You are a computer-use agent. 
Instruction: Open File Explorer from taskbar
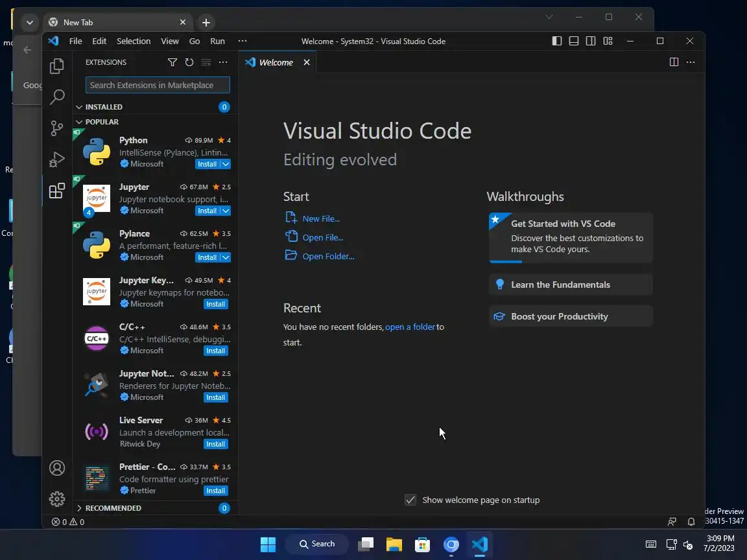[394, 544]
